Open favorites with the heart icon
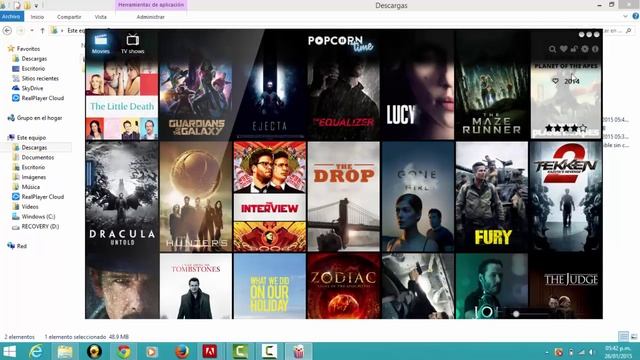This screenshot has width=640, height=360. pyautogui.click(x=563, y=49)
